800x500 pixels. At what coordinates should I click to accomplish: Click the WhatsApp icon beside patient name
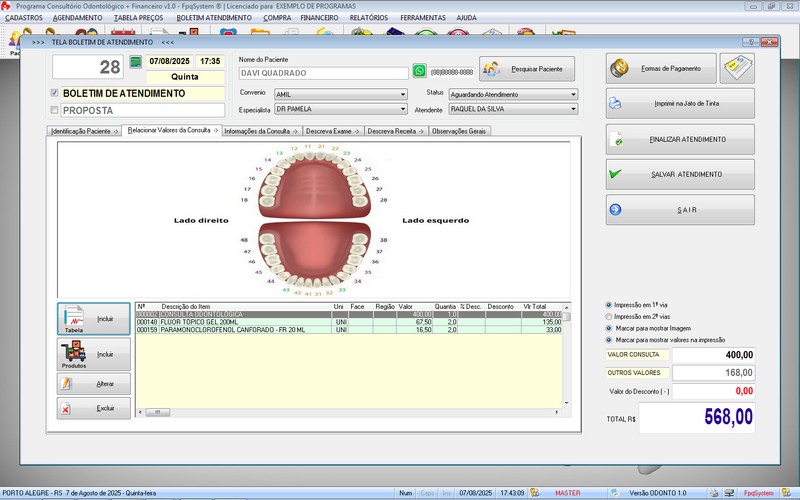tap(419, 72)
